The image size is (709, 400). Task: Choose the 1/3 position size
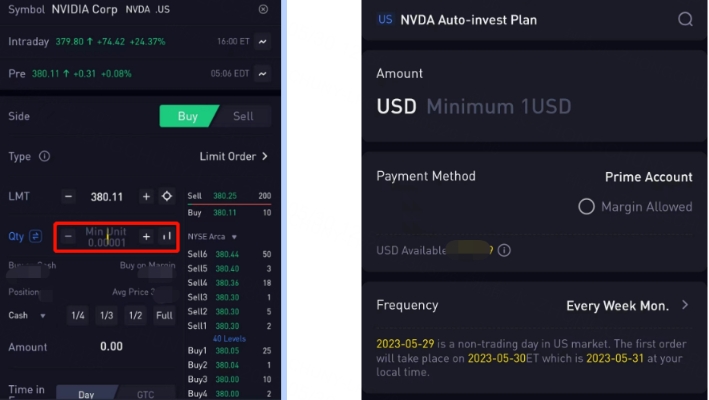[x=107, y=315]
